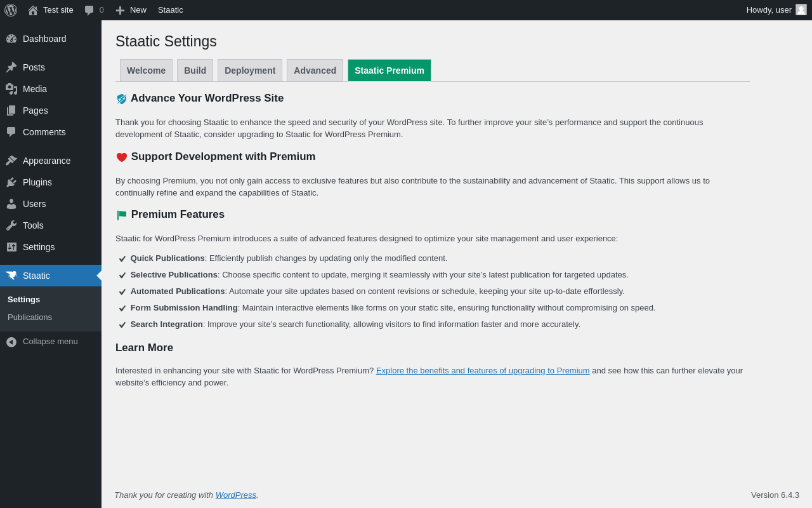Open the Advanced tab
The width and height of the screenshot is (812, 508).
tap(315, 70)
